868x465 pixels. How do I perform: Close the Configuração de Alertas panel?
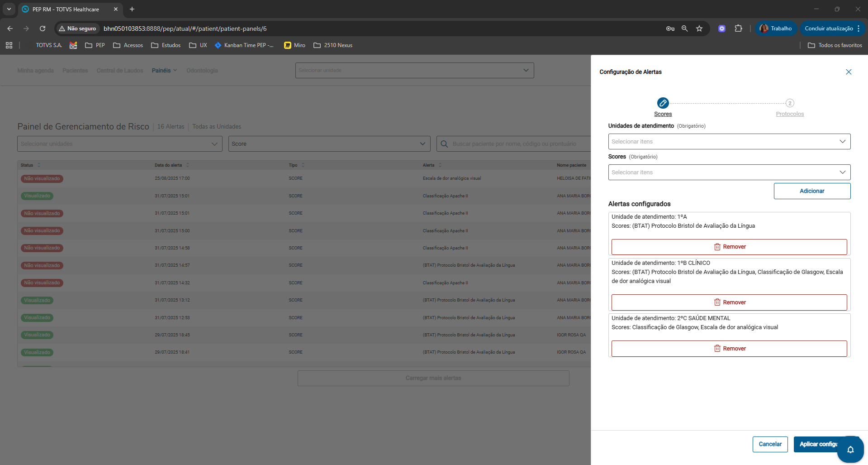point(849,72)
